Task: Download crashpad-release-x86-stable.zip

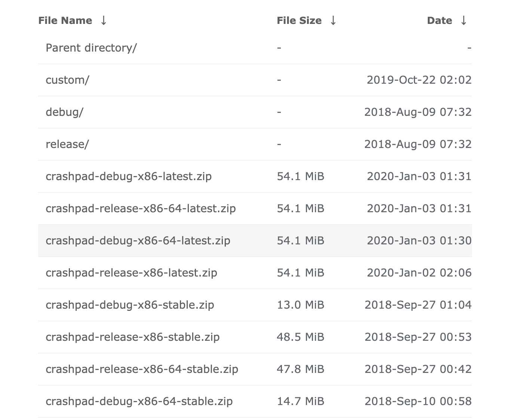Action: [x=133, y=337]
